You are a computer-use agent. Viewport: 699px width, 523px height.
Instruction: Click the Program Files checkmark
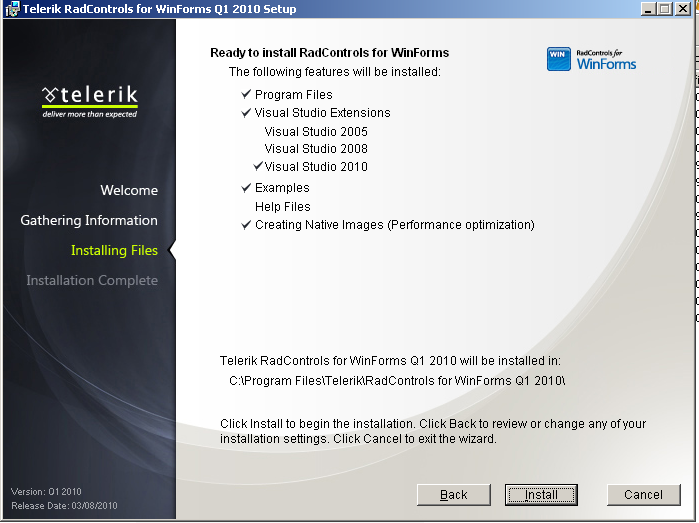point(246,94)
